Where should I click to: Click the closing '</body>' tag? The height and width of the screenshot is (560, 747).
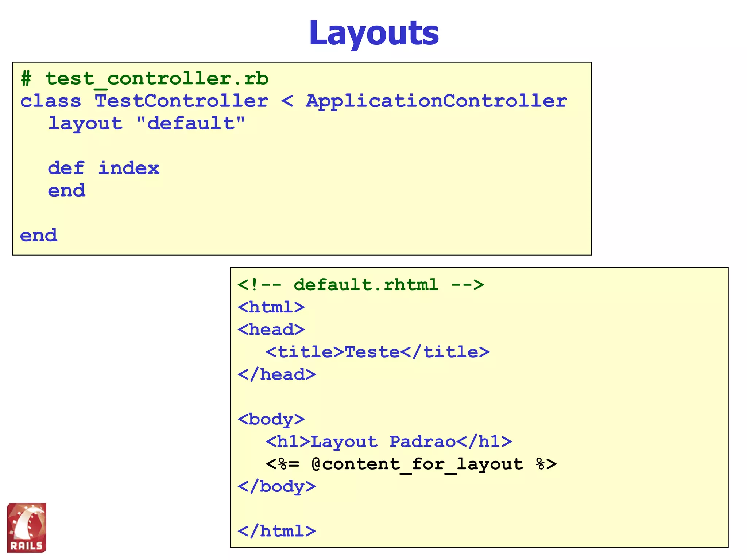click(x=277, y=487)
